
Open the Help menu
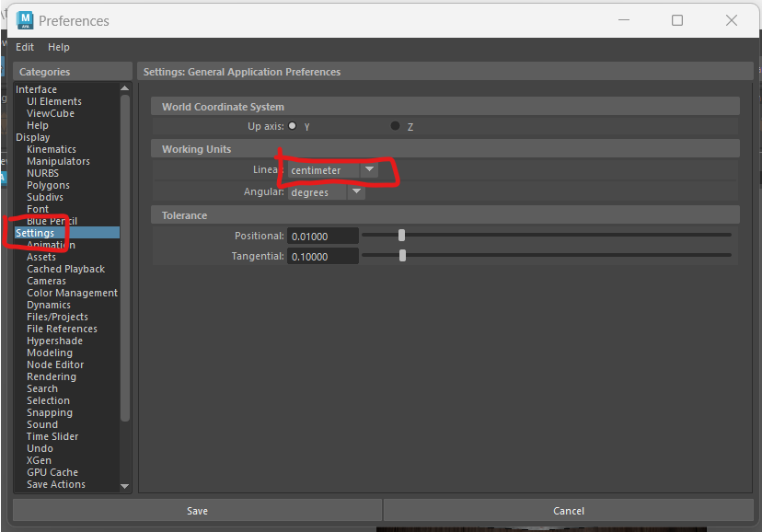59,47
